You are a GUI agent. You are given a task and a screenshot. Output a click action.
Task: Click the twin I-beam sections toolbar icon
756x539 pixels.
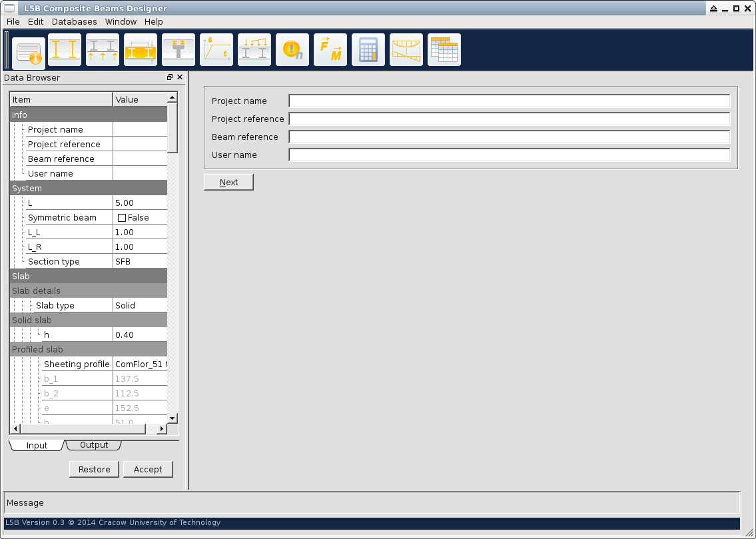65,50
